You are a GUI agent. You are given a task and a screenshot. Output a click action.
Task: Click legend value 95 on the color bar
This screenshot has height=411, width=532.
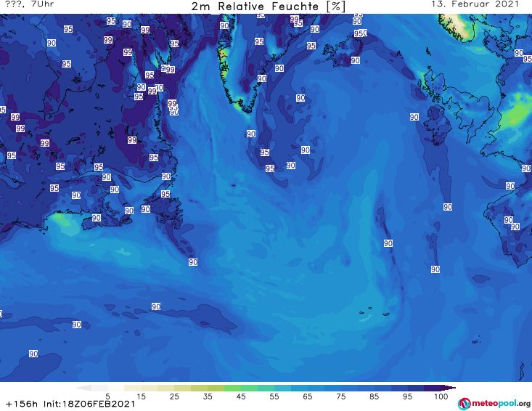pos(407,396)
